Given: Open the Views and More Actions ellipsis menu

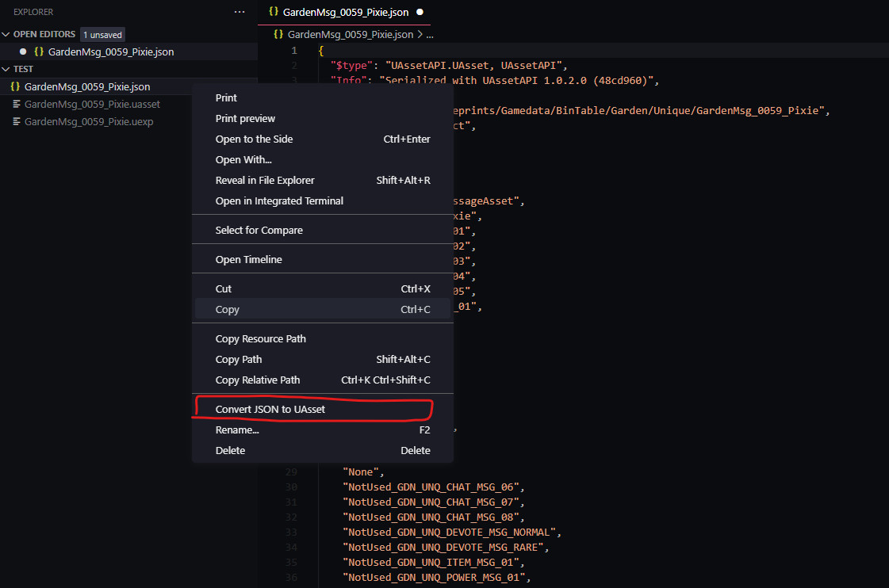Looking at the screenshot, I should (239, 11).
